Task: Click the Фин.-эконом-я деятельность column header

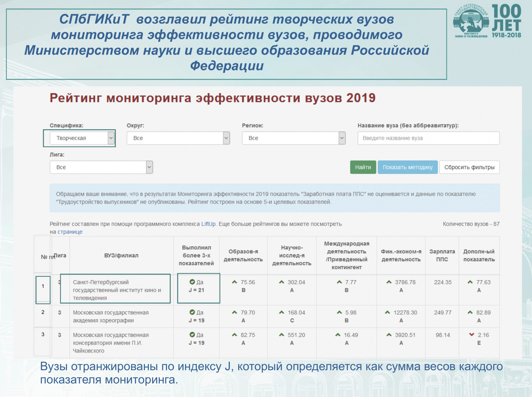Action: 401,256
